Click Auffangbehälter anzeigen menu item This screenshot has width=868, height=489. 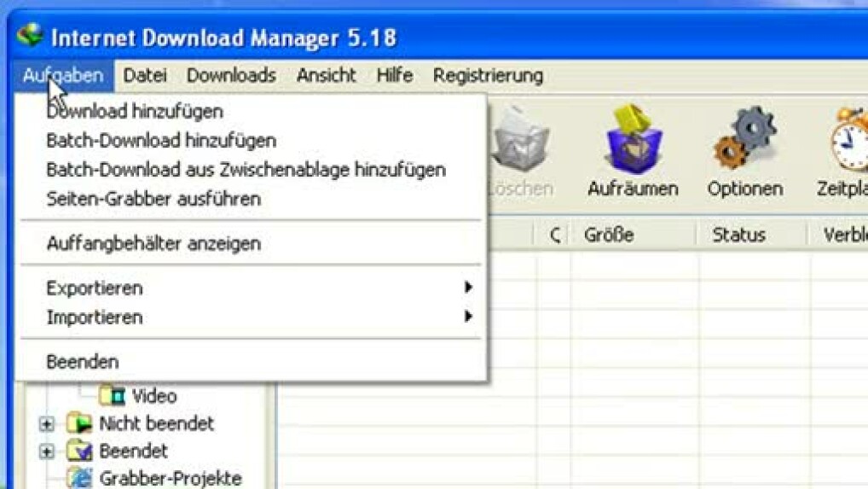point(153,243)
